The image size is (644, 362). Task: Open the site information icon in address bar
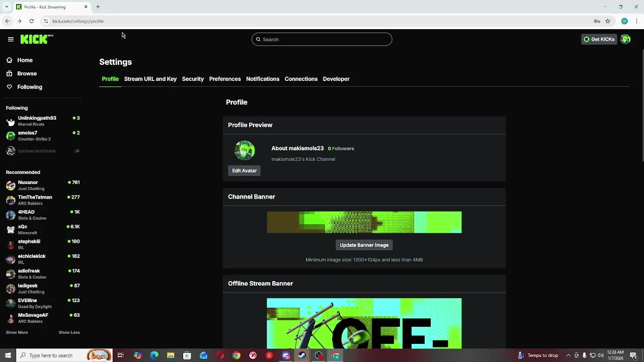[x=46, y=21]
